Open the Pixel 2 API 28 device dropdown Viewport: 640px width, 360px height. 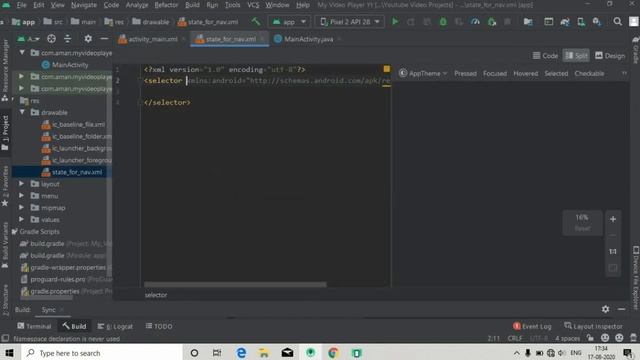click(350, 22)
